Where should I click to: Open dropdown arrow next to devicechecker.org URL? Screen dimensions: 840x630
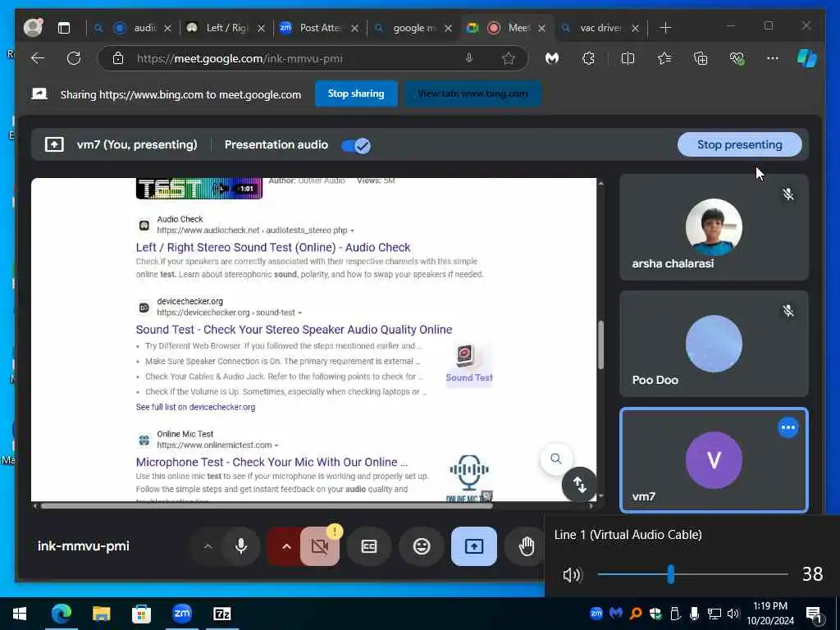tap(300, 313)
